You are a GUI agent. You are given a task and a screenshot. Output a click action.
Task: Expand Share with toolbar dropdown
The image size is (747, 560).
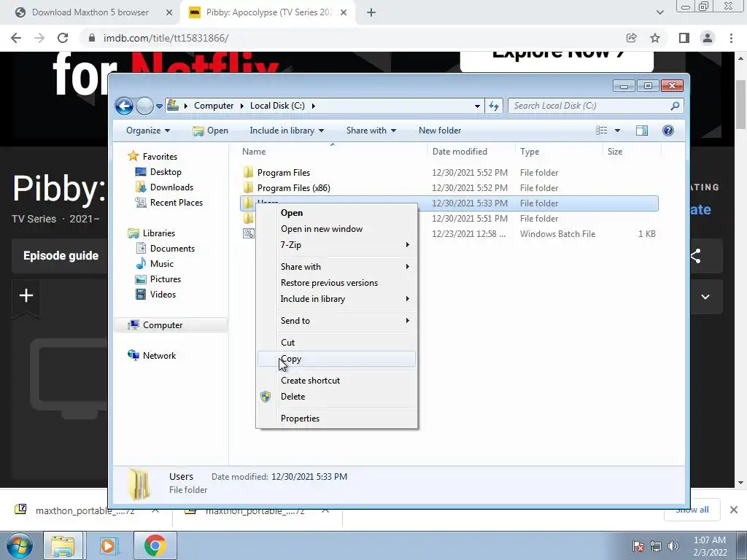[371, 131]
